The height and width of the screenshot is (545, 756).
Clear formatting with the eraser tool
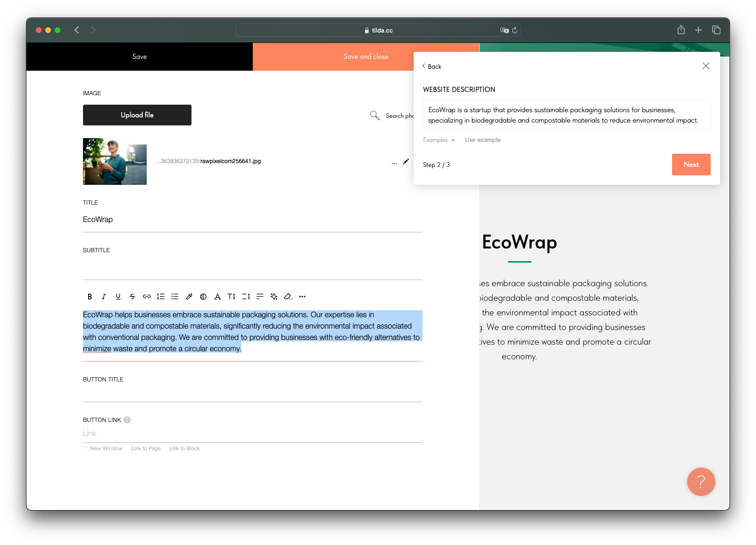pos(288,297)
